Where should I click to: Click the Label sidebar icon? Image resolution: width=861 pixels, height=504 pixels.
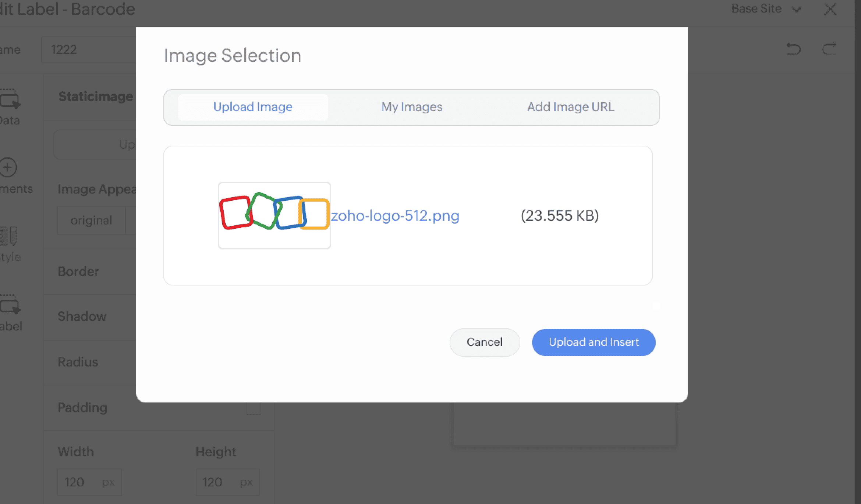click(10, 305)
